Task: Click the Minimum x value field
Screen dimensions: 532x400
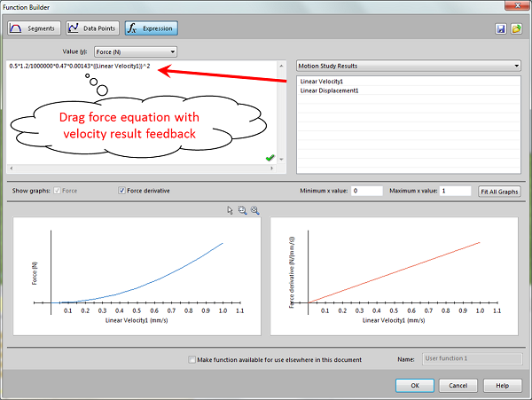Action: (x=365, y=191)
